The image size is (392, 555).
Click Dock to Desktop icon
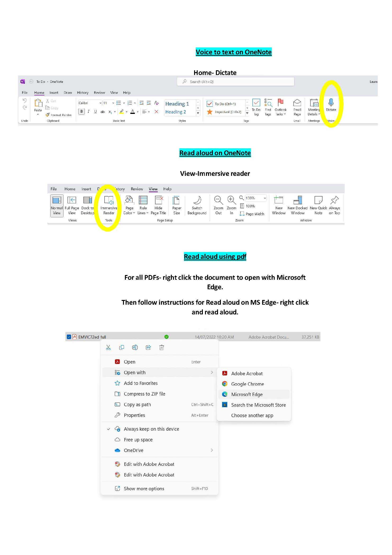click(x=87, y=200)
